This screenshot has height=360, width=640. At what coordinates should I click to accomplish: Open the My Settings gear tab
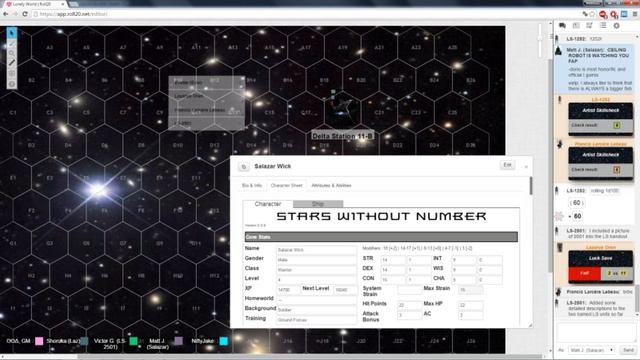tap(616, 25)
